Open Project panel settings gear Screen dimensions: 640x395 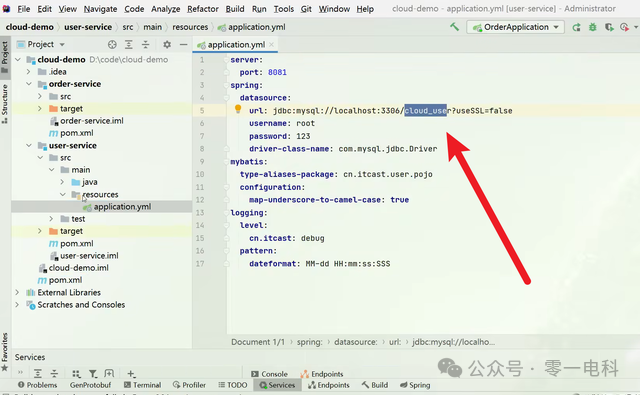(x=167, y=44)
